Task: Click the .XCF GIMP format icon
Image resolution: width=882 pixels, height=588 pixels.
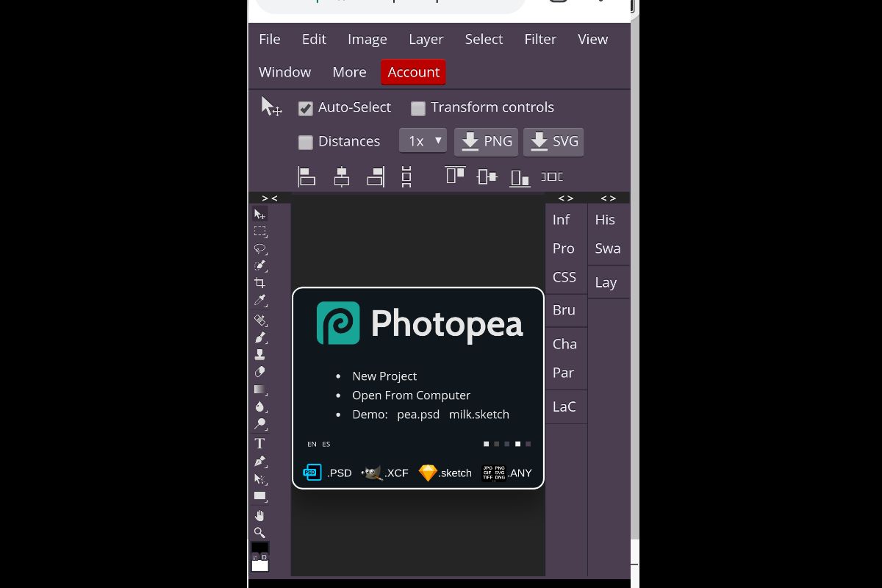Action: (x=372, y=473)
